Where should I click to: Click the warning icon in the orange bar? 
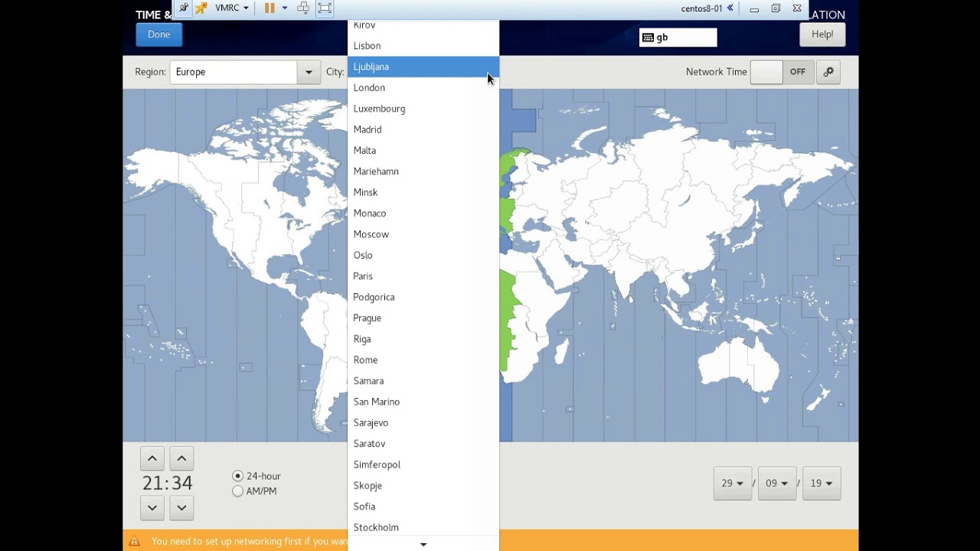pyautogui.click(x=135, y=541)
